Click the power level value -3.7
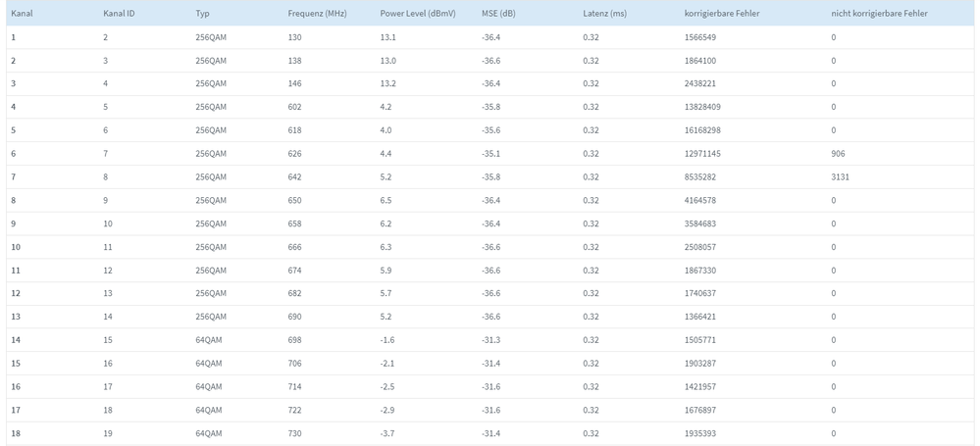The height and width of the screenshot is (446, 980). (x=388, y=433)
